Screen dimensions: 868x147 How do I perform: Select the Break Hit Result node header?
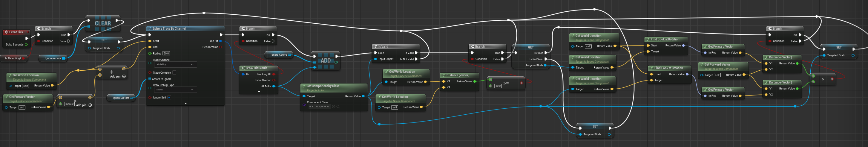click(258, 68)
